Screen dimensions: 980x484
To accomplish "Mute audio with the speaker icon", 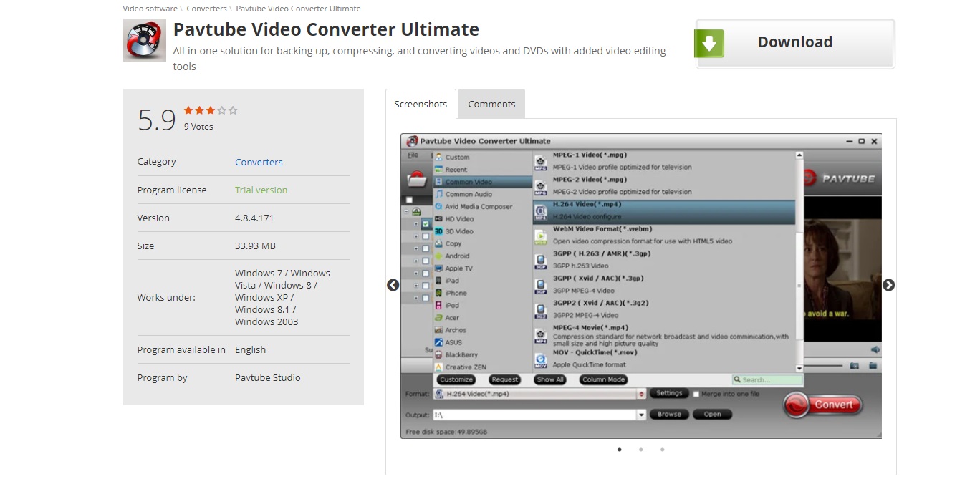I will (875, 349).
